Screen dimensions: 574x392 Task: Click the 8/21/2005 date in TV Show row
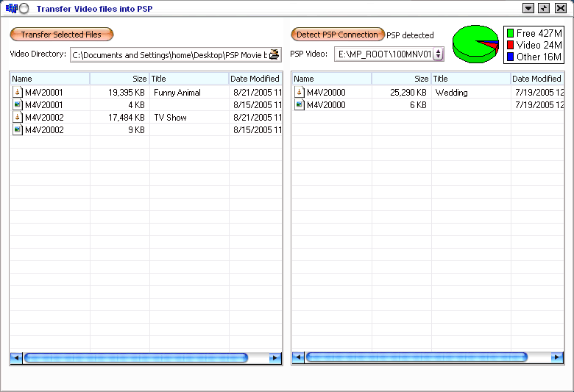point(258,118)
